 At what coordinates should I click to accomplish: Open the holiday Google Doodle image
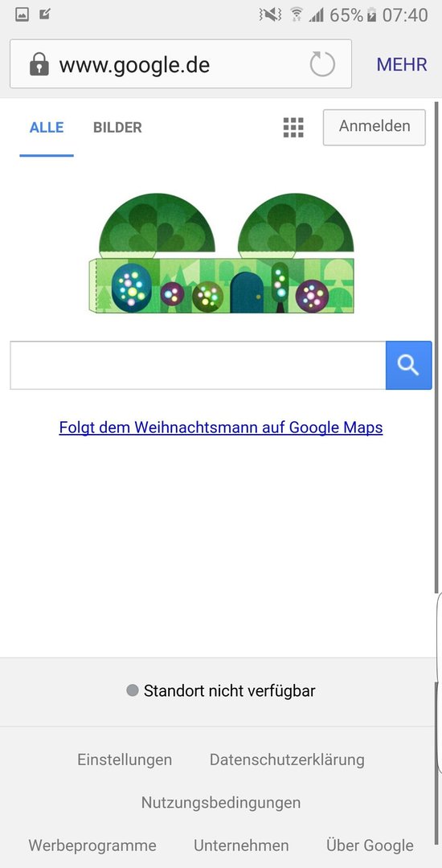tap(221, 253)
